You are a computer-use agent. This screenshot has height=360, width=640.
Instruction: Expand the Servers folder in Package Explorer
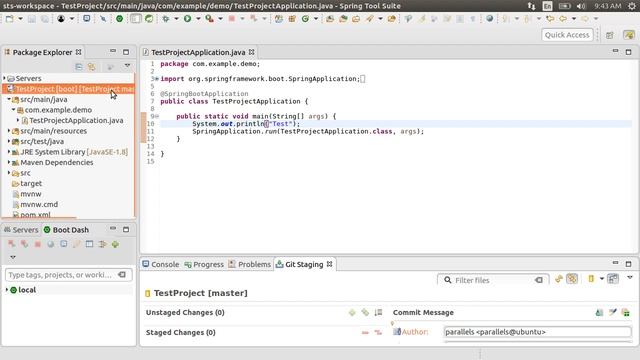[x=5, y=78]
